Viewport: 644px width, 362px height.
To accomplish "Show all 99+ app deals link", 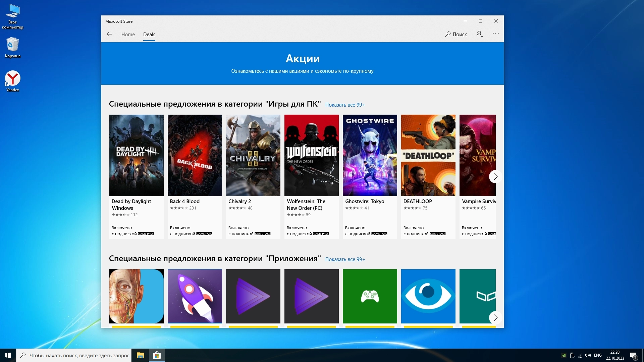I will [x=345, y=259].
